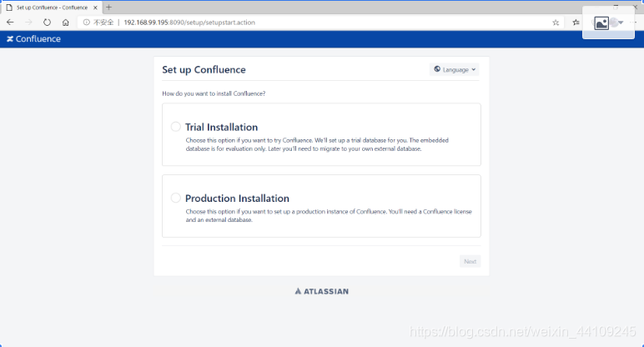Click the globe icon beside Language
644x347 pixels.
(437, 69)
